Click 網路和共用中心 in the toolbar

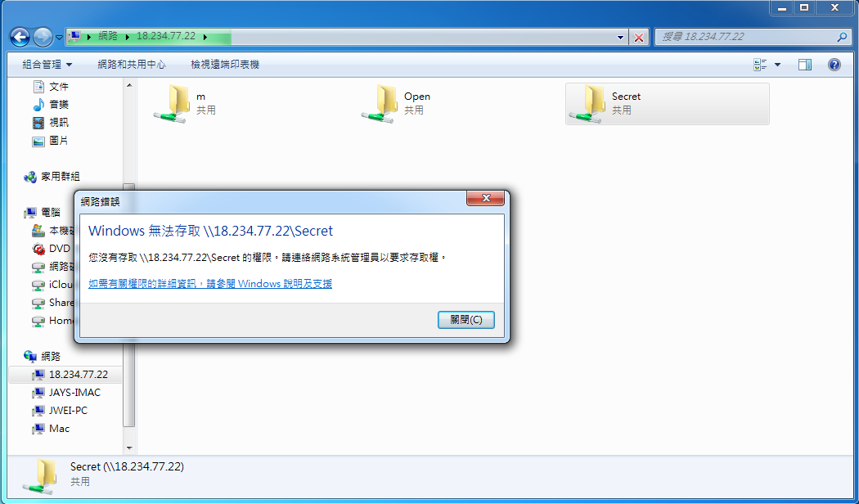point(132,65)
